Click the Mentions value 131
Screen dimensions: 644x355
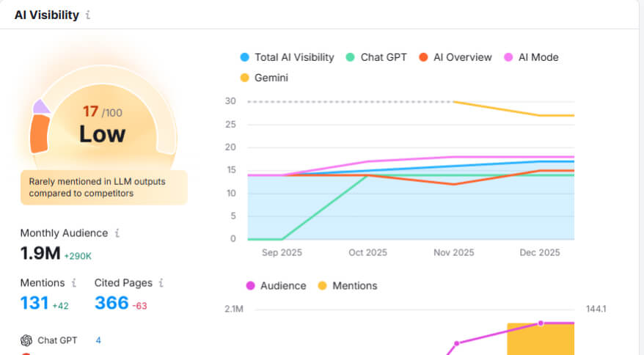pos(34,303)
